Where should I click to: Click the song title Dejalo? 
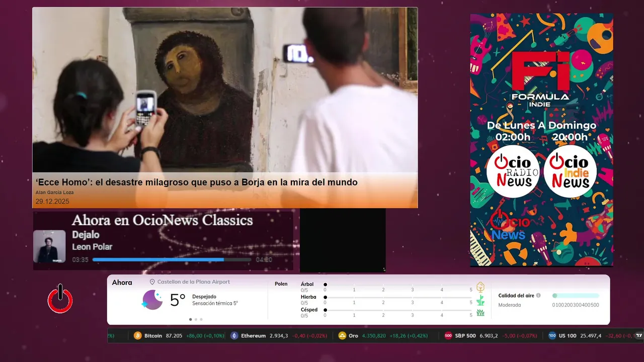pos(86,235)
